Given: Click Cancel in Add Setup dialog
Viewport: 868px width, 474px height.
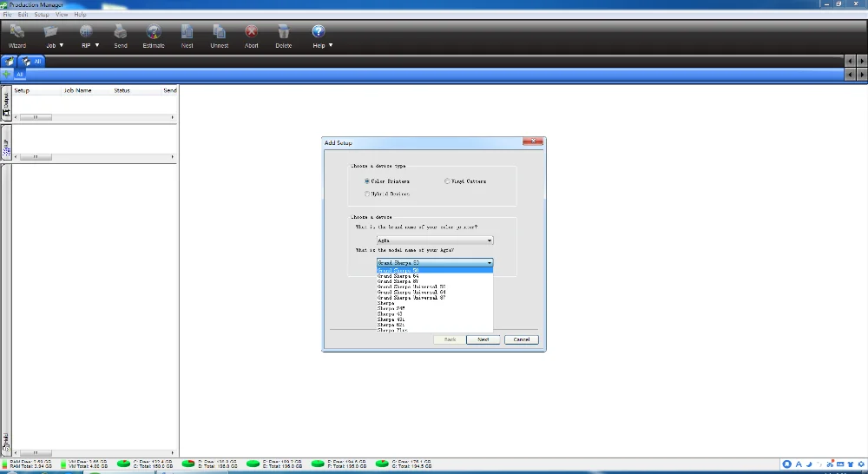Looking at the screenshot, I should coord(522,339).
